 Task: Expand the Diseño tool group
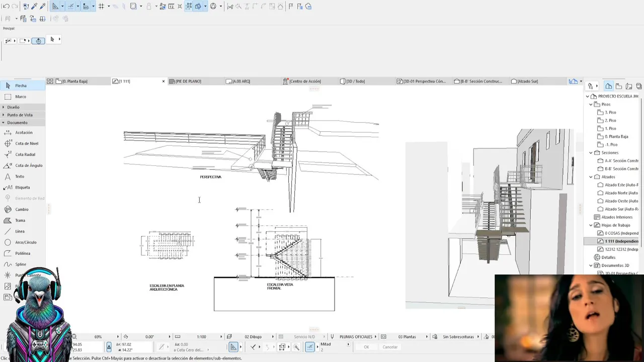point(23,107)
